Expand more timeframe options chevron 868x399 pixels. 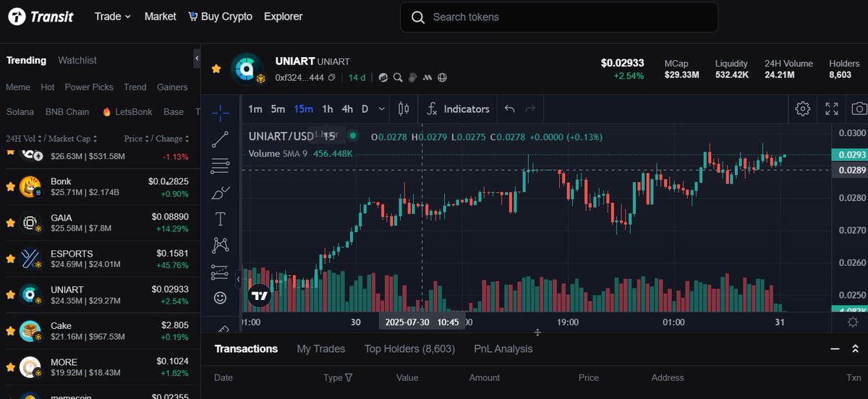(382, 109)
